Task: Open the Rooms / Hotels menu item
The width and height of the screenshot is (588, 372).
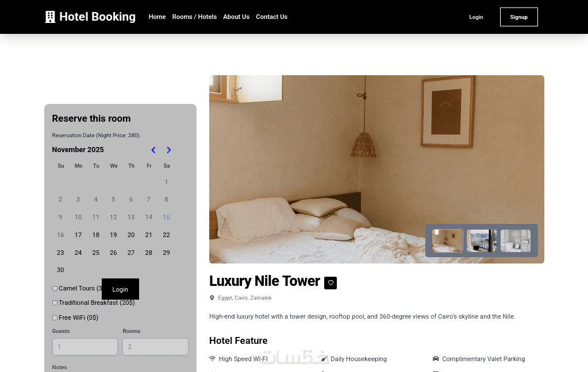Action: 194,17
